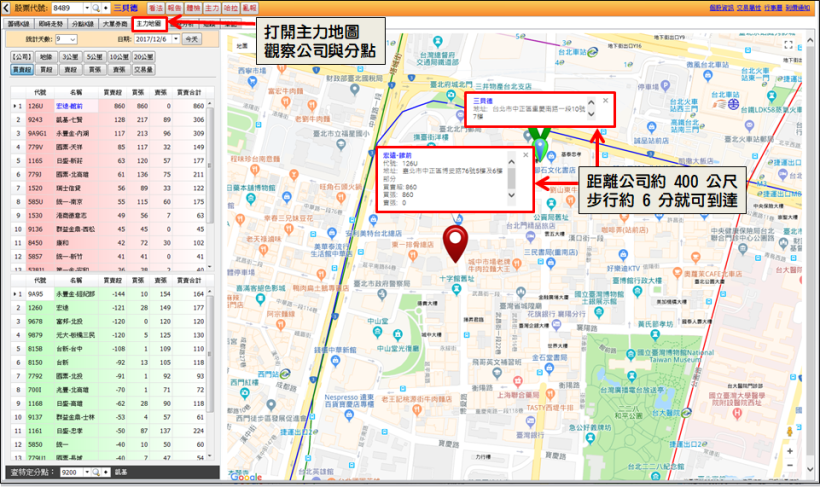
Task: Click the dot button in the 查特定分點 bar
Action: [x=106, y=472]
